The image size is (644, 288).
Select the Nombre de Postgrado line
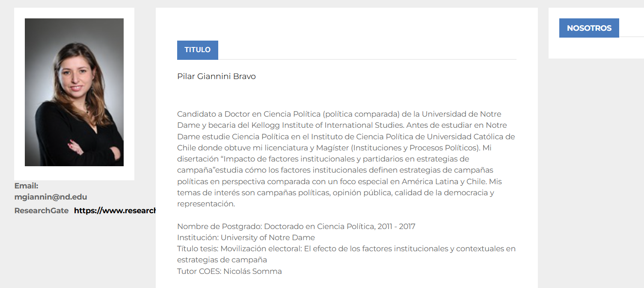[296, 226]
